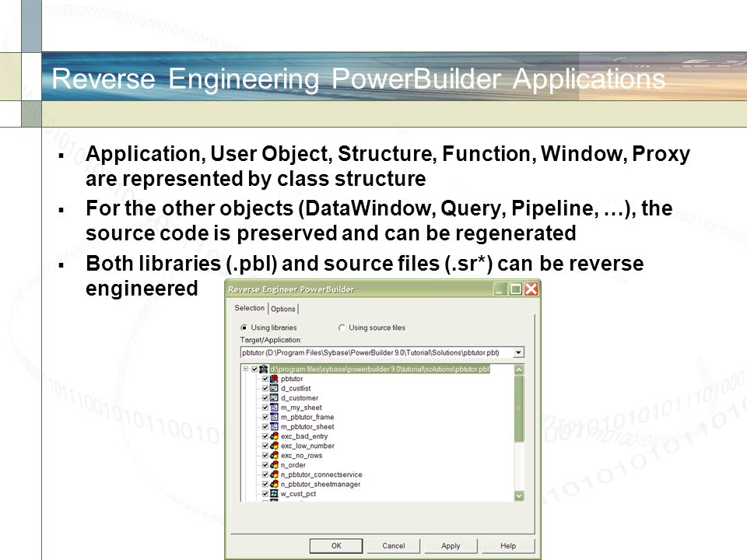Click the d_customer DataWindow icon

pos(274,397)
